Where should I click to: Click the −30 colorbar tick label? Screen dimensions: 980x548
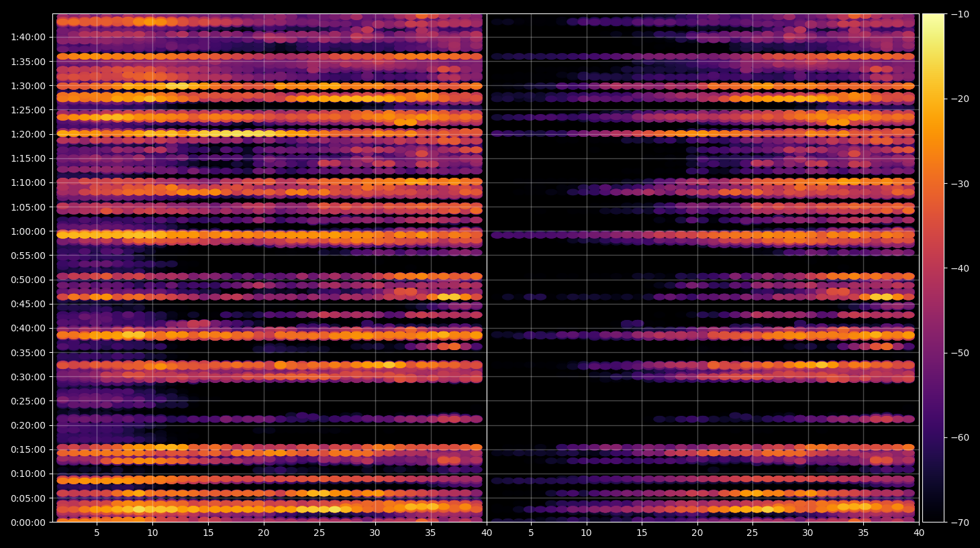pyautogui.click(x=960, y=184)
